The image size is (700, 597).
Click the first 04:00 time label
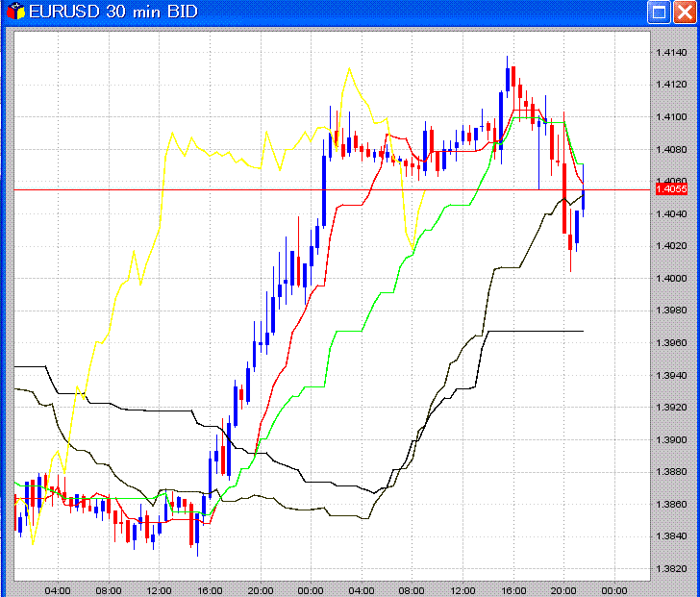[x=58, y=591]
